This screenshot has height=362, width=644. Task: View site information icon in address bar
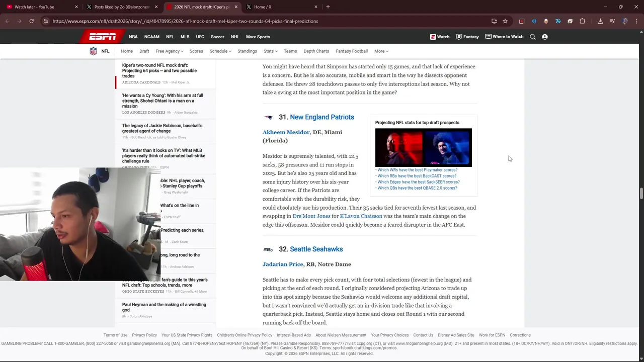(x=46, y=21)
